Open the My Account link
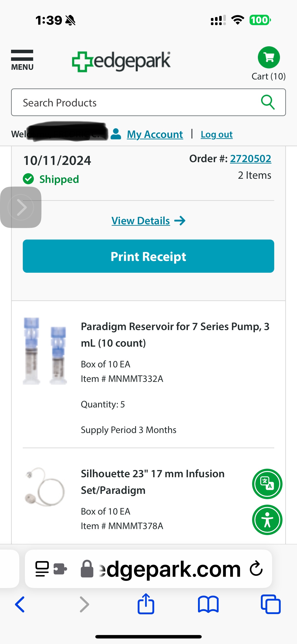This screenshot has width=297, height=644. pyautogui.click(x=154, y=135)
